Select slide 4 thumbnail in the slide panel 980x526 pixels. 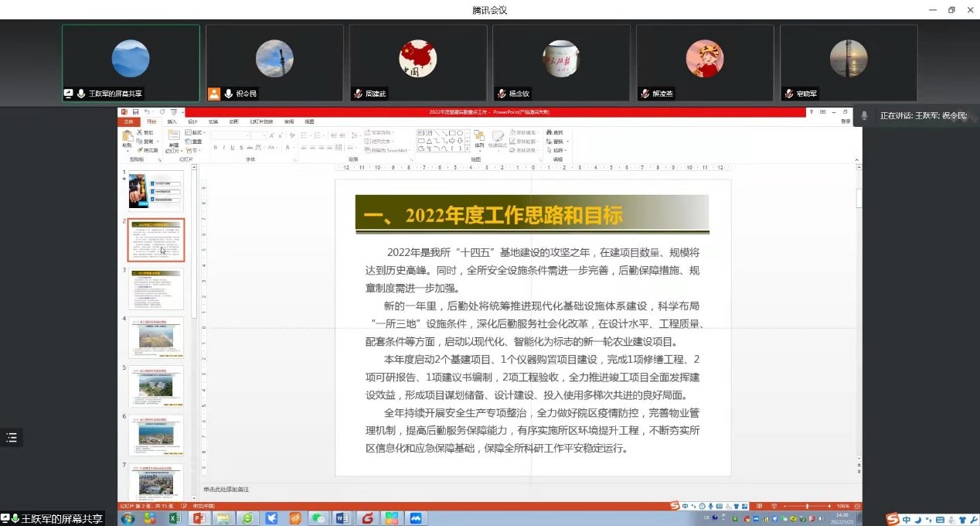click(x=156, y=338)
